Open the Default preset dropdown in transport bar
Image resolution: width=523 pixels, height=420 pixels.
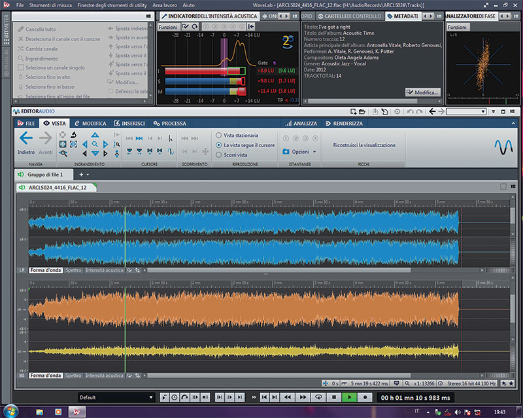[116, 397]
